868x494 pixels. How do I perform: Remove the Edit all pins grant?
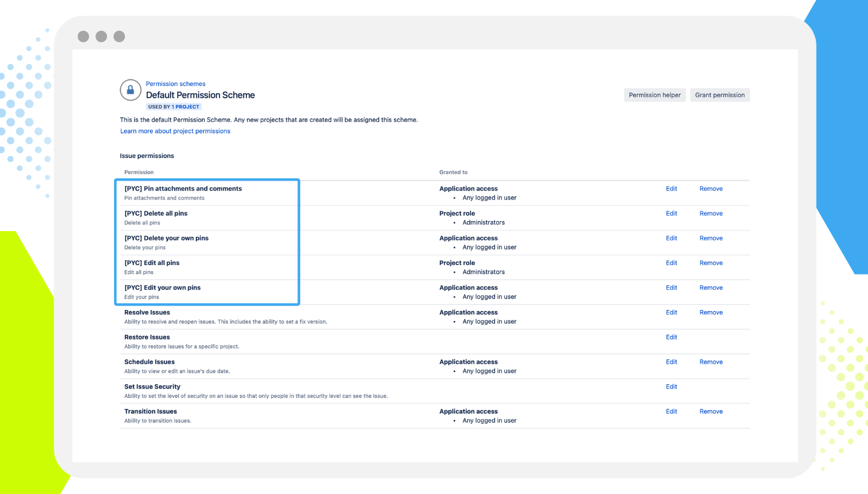711,263
